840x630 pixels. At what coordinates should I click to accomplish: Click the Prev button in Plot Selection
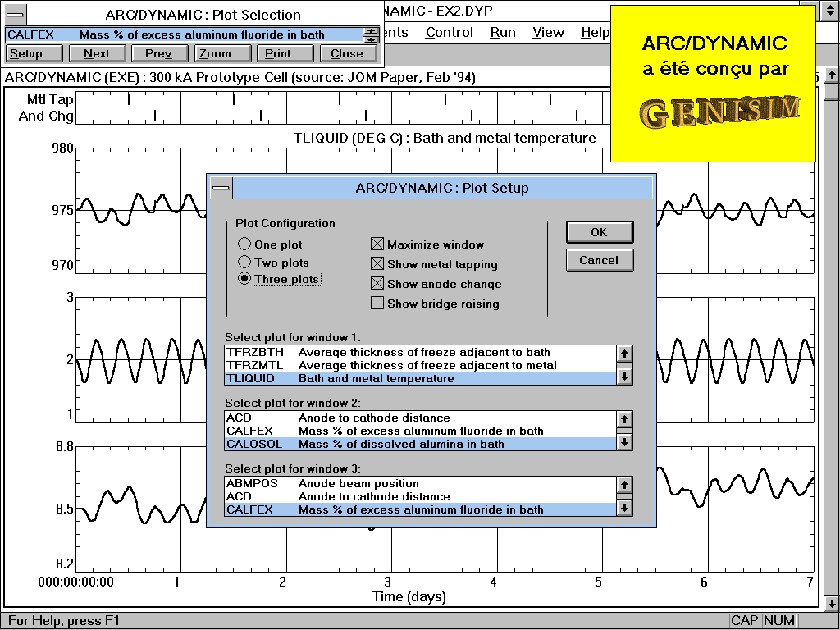(159, 53)
